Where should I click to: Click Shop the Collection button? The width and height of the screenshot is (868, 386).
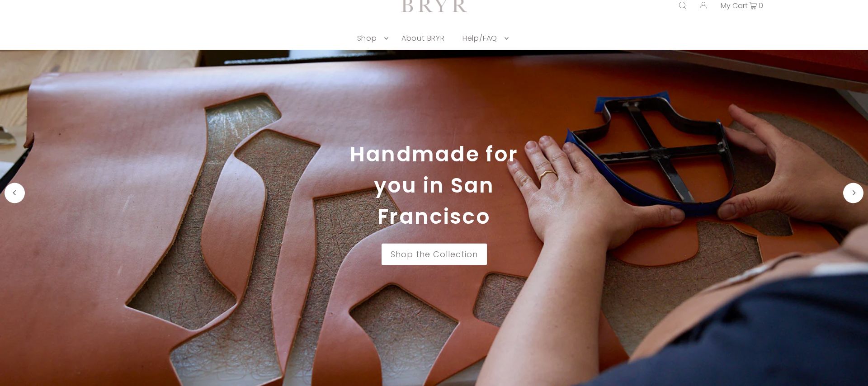(x=434, y=254)
